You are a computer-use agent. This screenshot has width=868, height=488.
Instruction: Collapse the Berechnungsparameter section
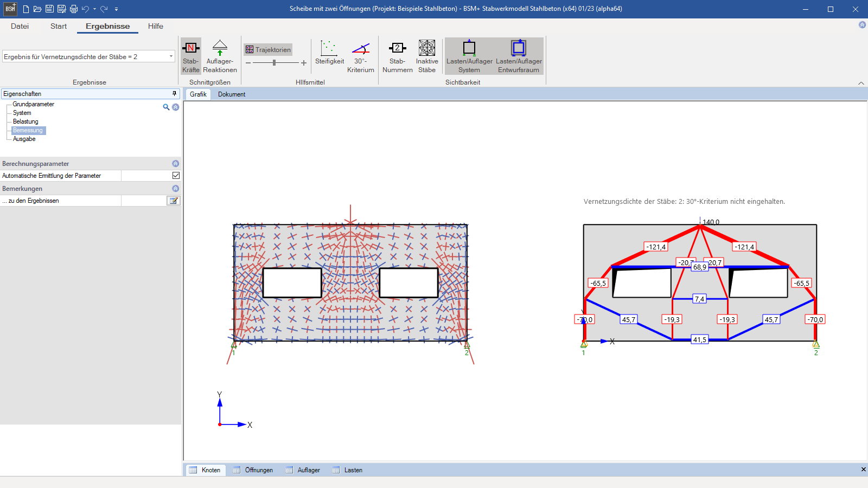(175, 163)
